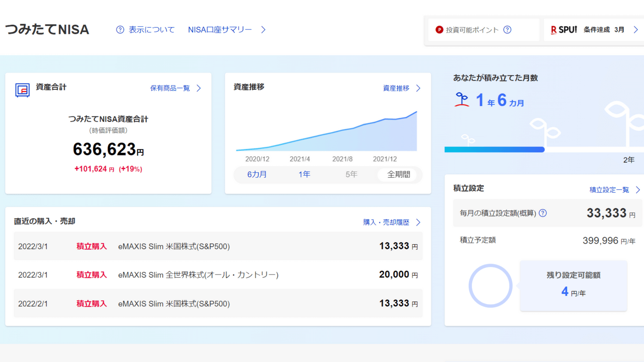
Task: Click the blue accumulation months progress bar
Action: [x=495, y=149]
